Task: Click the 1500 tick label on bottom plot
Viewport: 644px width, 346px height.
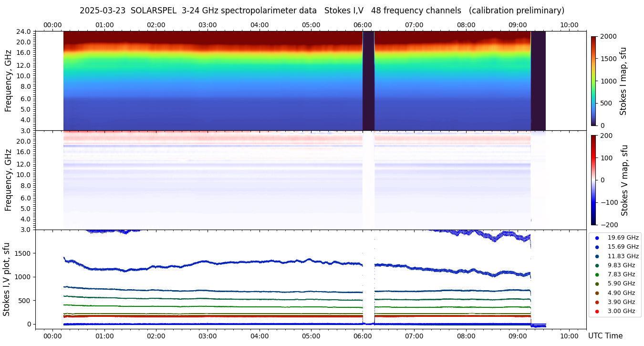Action: [x=22, y=253]
